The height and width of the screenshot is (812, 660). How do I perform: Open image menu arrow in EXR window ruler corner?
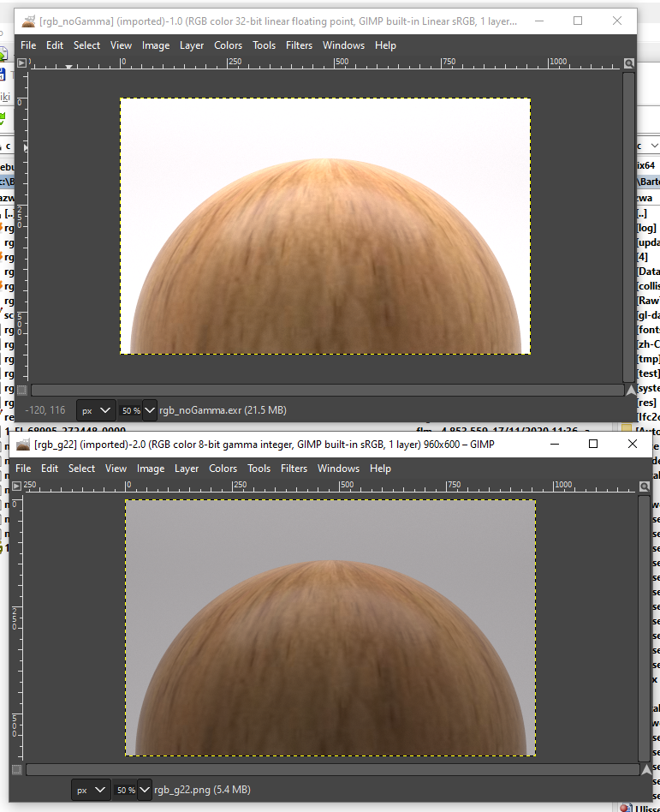[x=22, y=63]
